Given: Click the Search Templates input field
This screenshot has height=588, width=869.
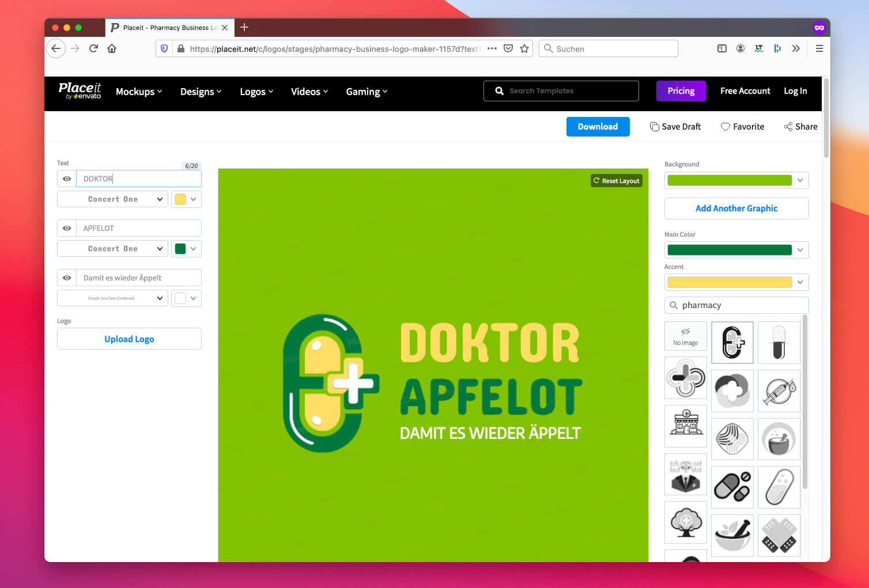Looking at the screenshot, I should pos(568,91).
